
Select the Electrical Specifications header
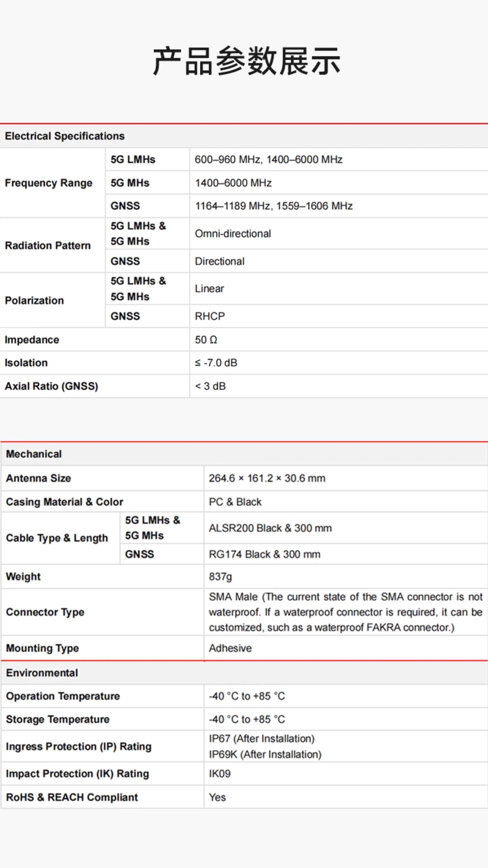click(x=65, y=136)
